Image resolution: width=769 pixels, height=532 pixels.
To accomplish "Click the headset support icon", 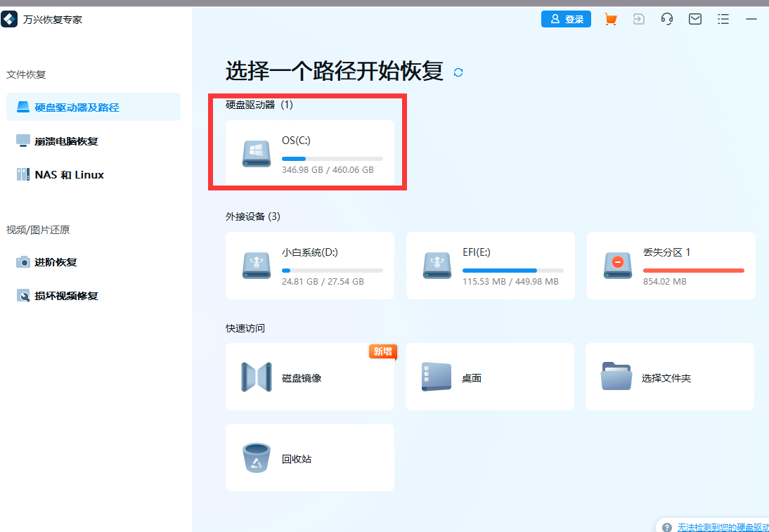I will pyautogui.click(x=666, y=19).
